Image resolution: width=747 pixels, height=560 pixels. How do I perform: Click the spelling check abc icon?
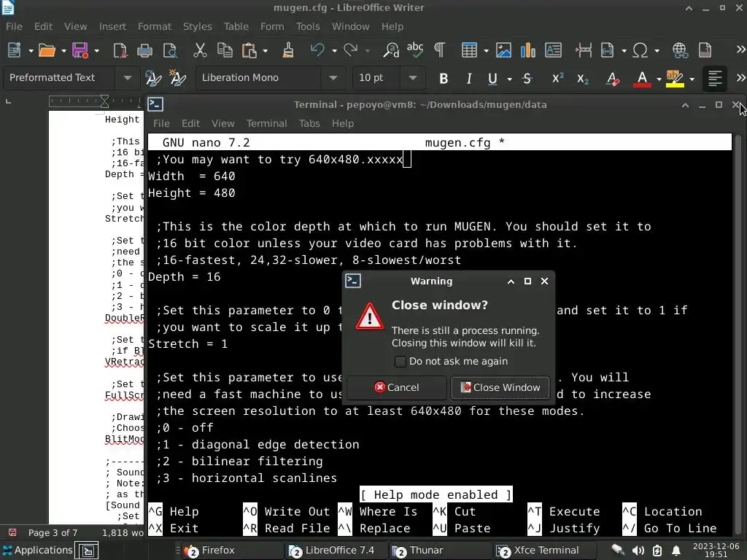415,50
